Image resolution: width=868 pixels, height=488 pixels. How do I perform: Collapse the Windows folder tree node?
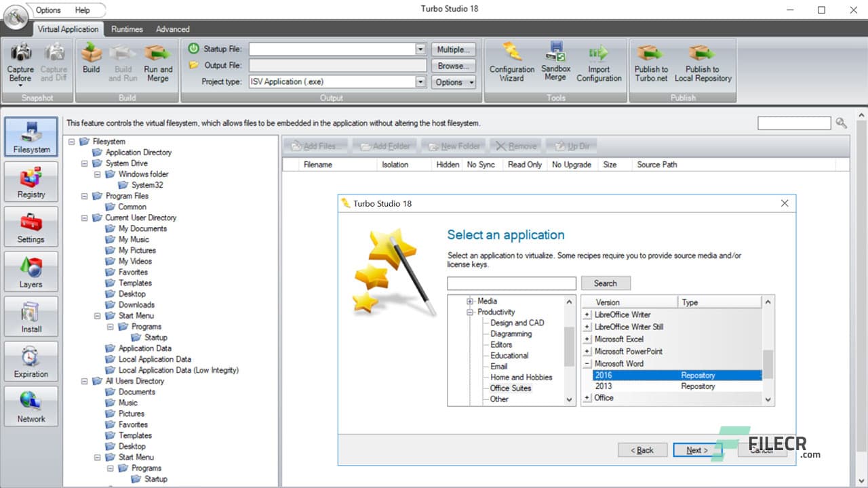[x=97, y=174]
